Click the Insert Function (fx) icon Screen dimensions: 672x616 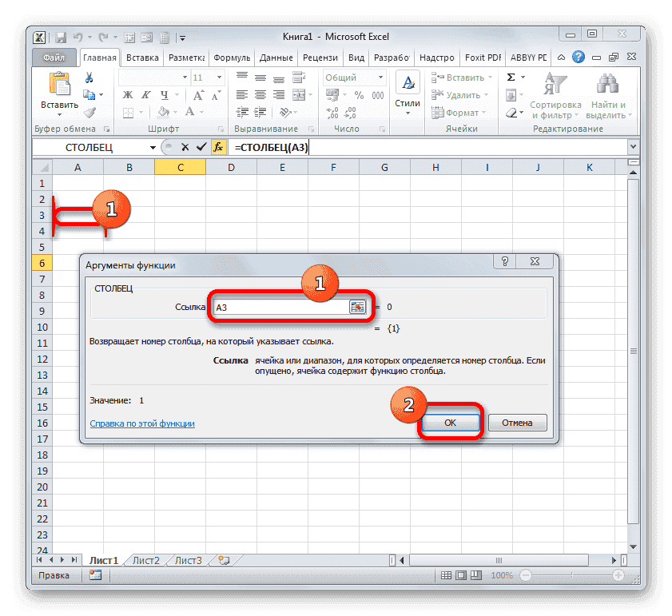pos(219,147)
